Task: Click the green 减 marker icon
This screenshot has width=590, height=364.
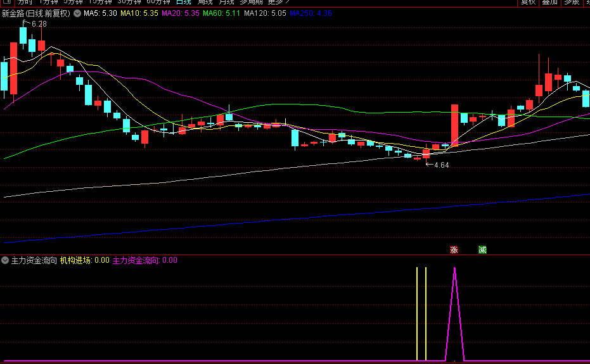Action: pyautogui.click(x=482, y=249)
